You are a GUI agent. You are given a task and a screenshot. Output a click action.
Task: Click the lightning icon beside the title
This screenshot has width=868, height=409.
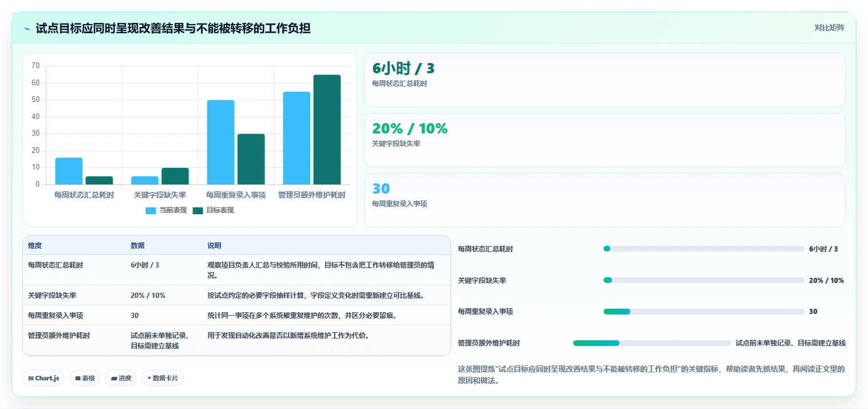[x=27, y=28]
